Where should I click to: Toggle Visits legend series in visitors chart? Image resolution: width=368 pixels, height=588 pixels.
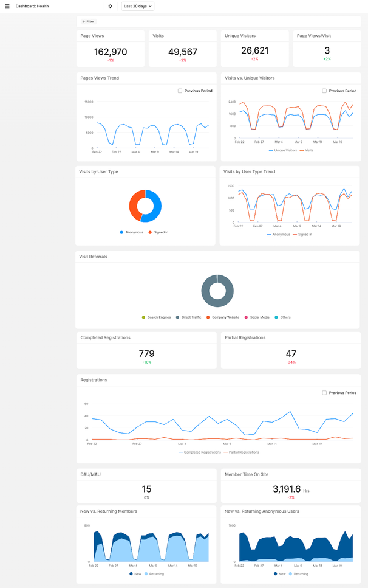[x=307, y=150]
